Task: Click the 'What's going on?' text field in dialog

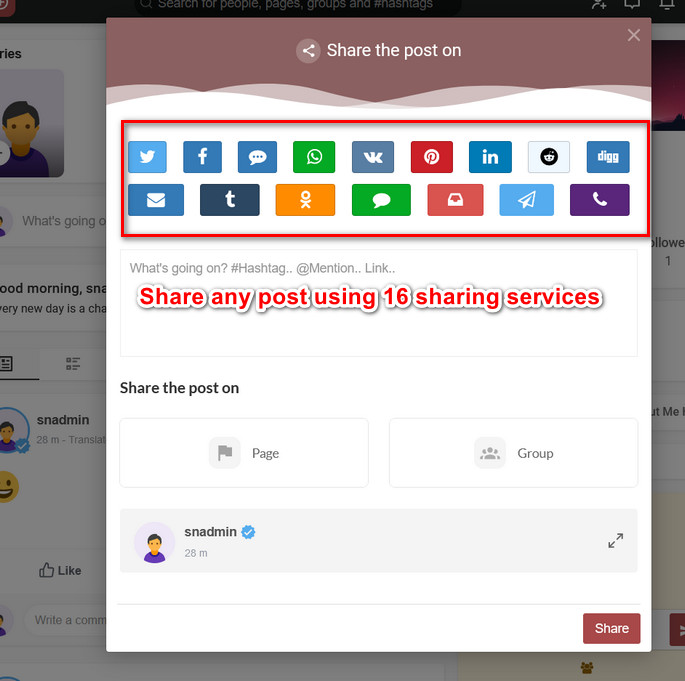Action: (379, 303)
